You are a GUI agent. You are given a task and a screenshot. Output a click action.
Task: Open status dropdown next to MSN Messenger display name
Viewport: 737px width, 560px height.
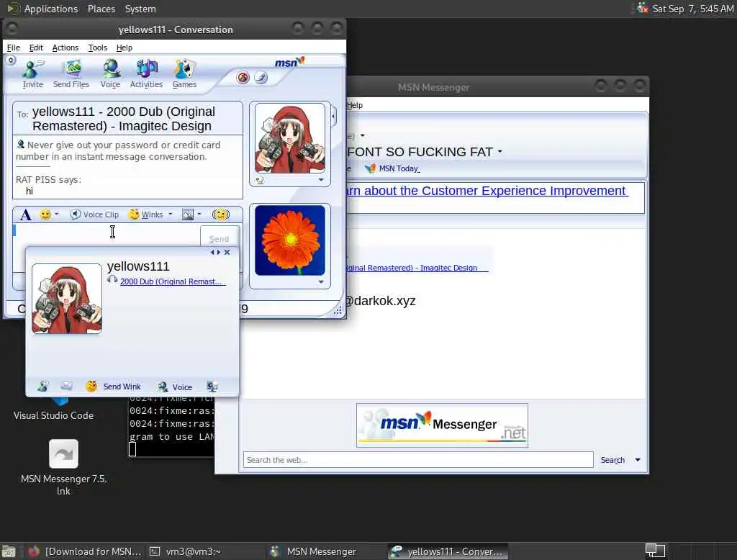click(x=499, y=151)
